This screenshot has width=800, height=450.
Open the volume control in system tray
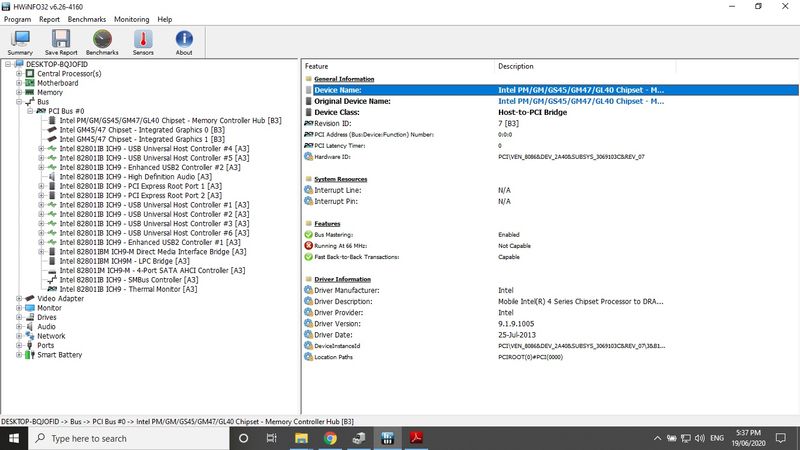click(699, 438)
